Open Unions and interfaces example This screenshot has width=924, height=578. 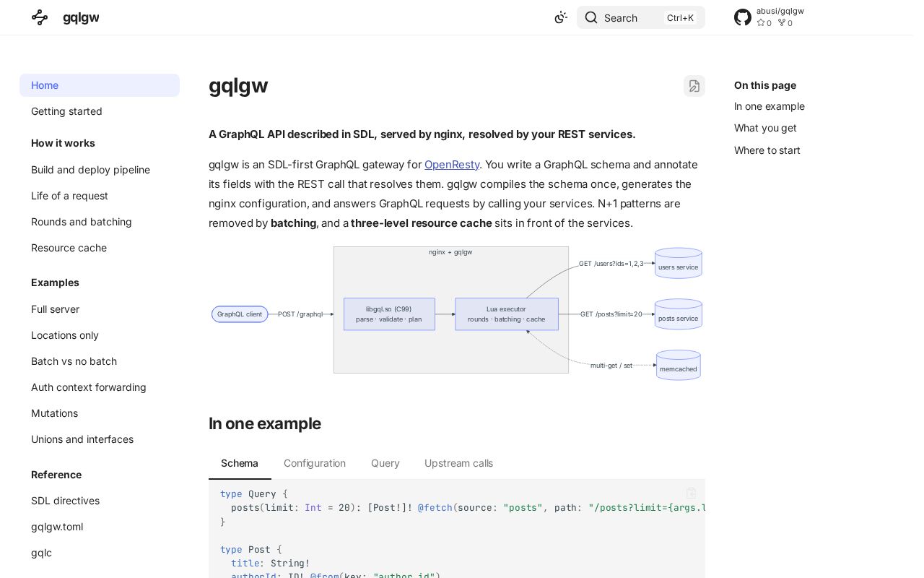point(100,439)
